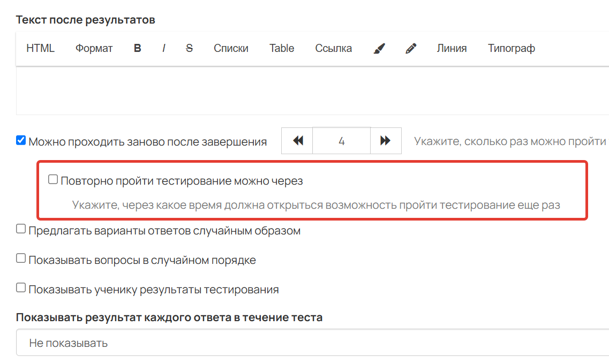Open the Формат formatting menu
This screenshot has width=609, height=364.
(94, 49)
